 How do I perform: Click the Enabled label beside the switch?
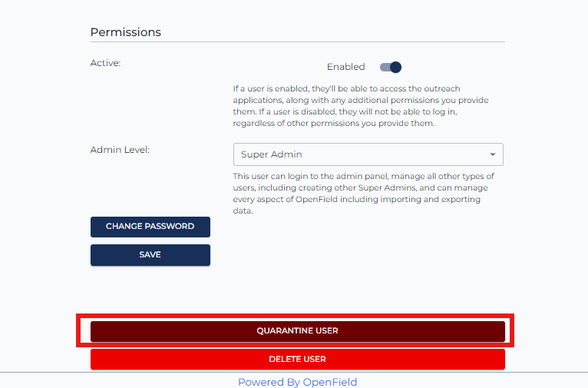pyautogui.click(x=345, y=67)
